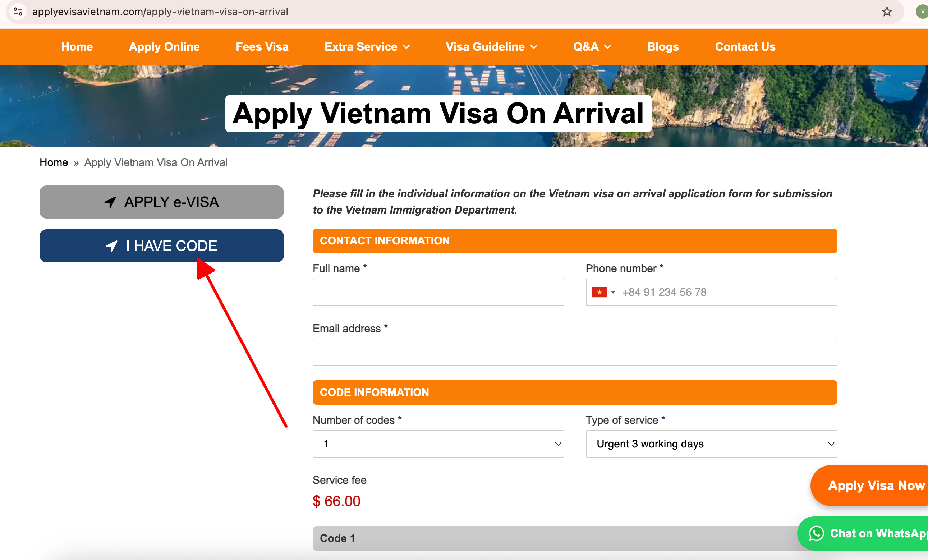Click the Vietnam flag country selector

(603, 292)
